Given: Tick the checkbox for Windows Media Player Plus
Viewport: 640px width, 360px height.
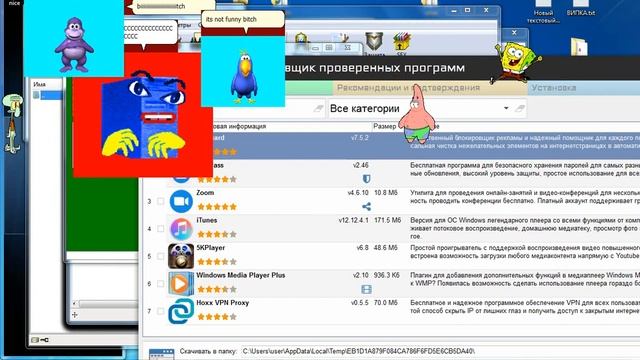Looking at the screenshot, I should (x=160, y=284).
